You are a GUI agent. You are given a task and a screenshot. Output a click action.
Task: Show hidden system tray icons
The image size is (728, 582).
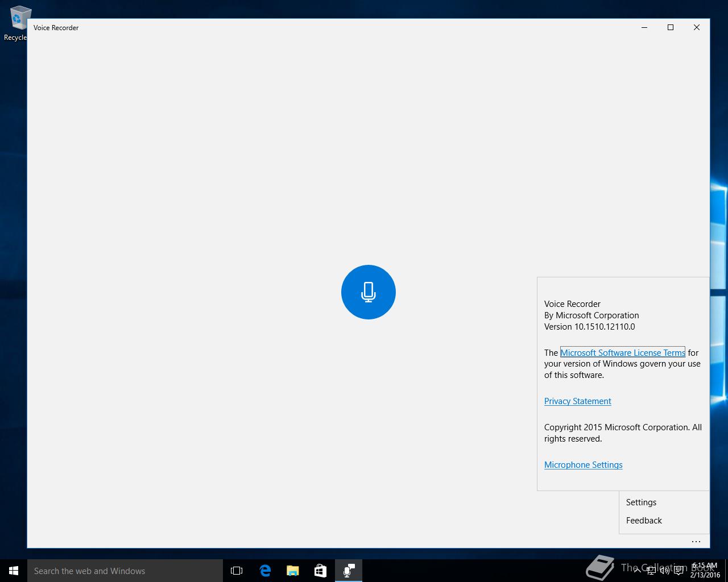coord(638,571)
